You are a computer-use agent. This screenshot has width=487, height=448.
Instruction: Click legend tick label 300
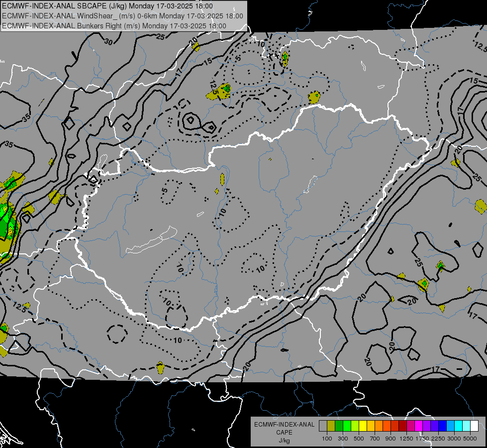coord(343,439)
